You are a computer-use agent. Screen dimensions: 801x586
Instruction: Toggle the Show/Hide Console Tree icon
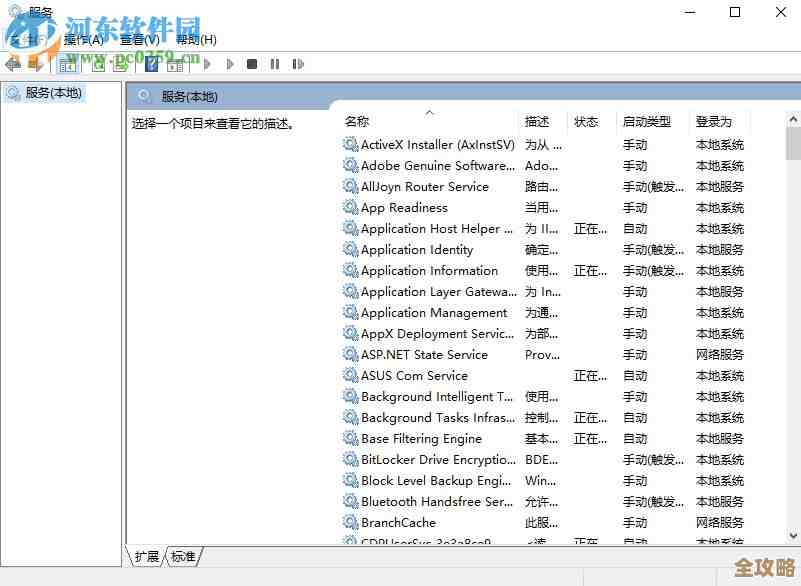tap(67, 64)
